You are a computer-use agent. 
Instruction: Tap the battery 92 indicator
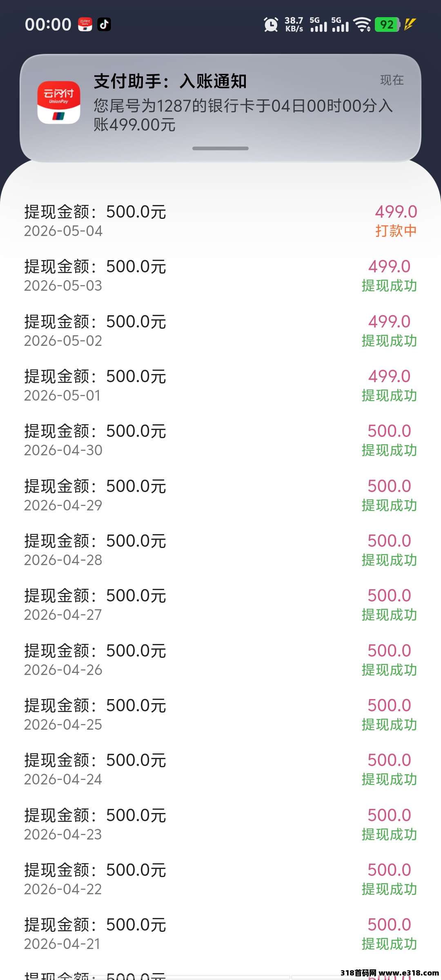tap(388, 24)
